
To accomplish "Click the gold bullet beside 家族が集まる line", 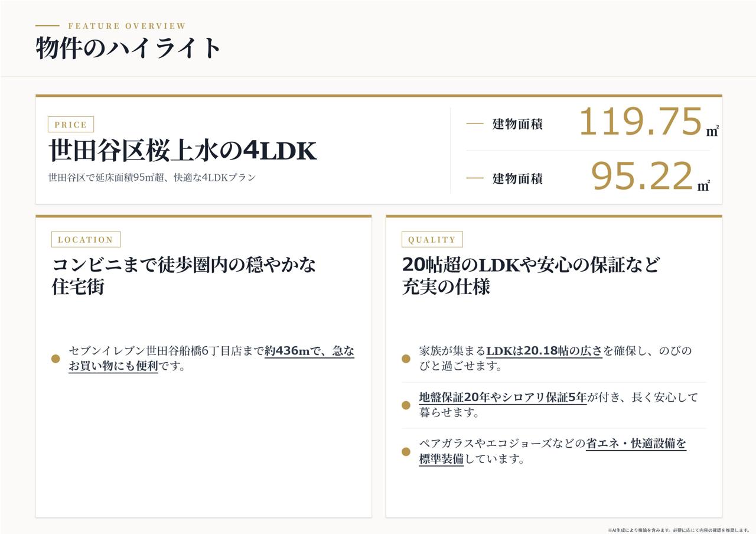I will tap(406, 359).
